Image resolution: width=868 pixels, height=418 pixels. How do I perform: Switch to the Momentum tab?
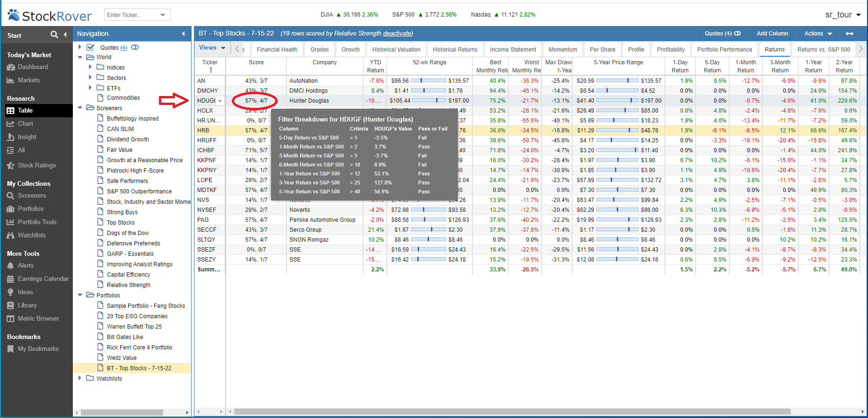click(x=563, y=50)
